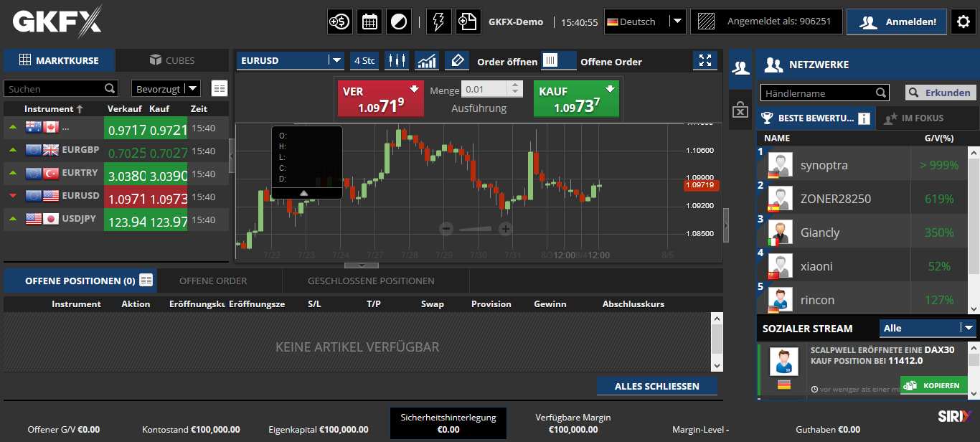Select the EURGBP row
This screenshot has height=442, width=980.
coord(116,151)
